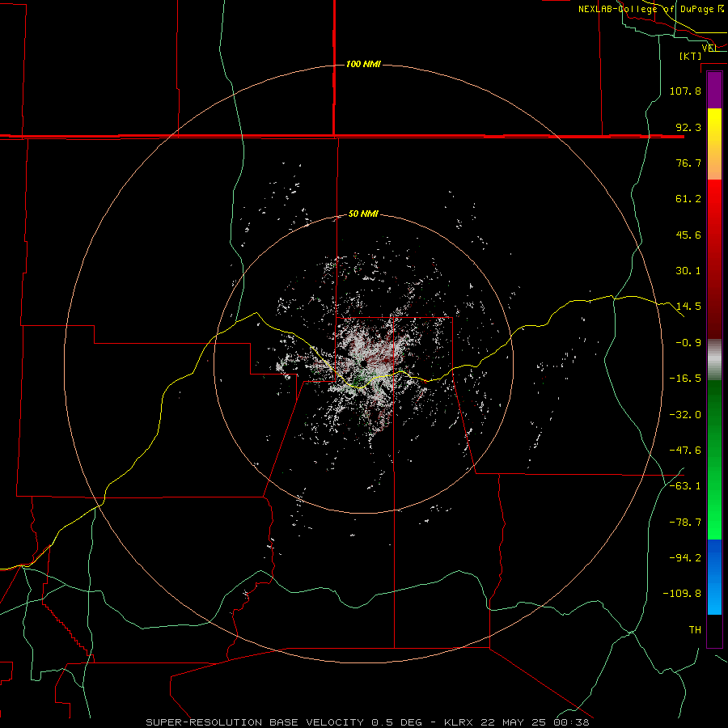
Task: Click the 92.3 value on the velocity scale
Action: point(688,127)
